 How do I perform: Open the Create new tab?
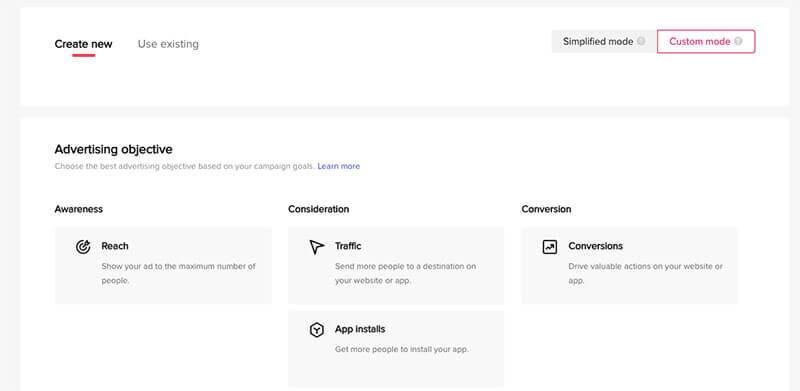(x=83, y=44)
